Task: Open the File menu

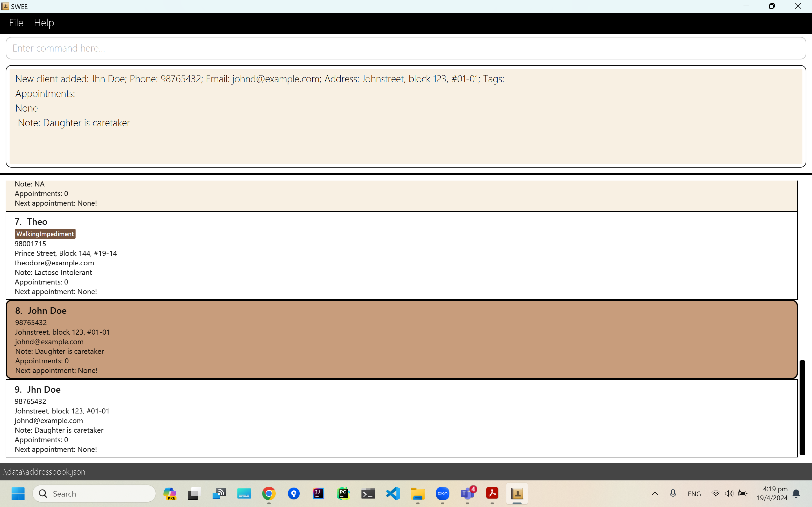Action: click(x=16, y=23)
